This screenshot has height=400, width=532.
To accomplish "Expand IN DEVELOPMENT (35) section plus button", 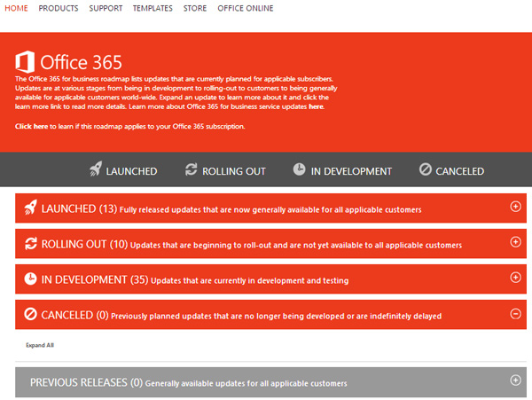I will (515, 278).
